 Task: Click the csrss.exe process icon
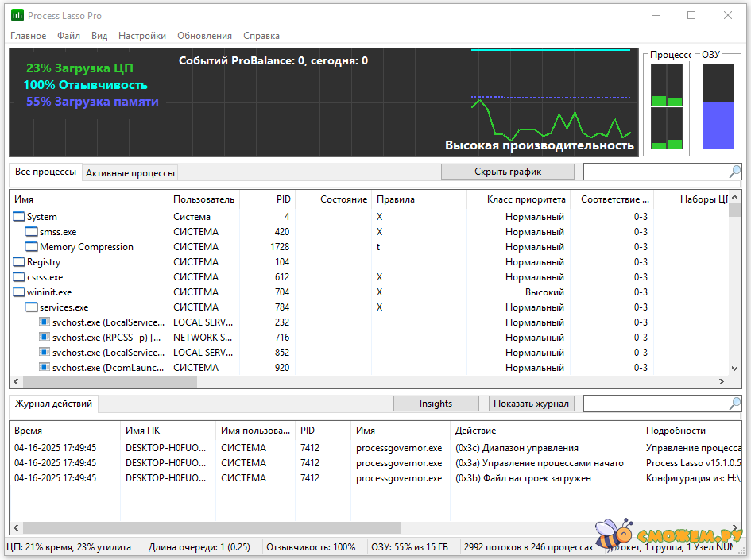(19, 276)
